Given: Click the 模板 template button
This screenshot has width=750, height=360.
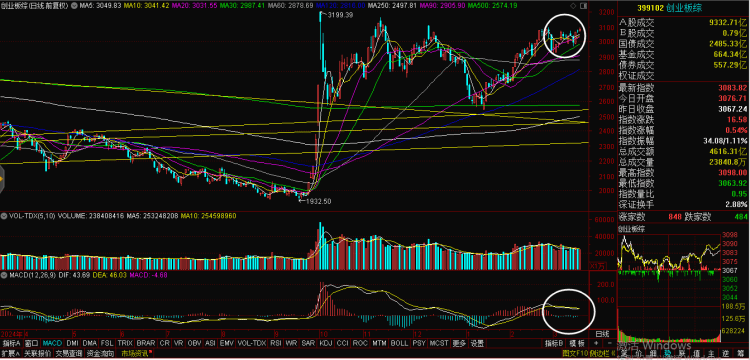Looking at the screenshot, I should point(577,343).
